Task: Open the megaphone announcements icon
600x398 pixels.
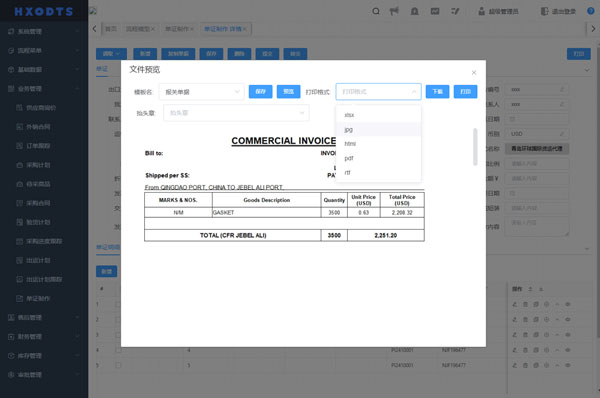Action: [394, 11]
